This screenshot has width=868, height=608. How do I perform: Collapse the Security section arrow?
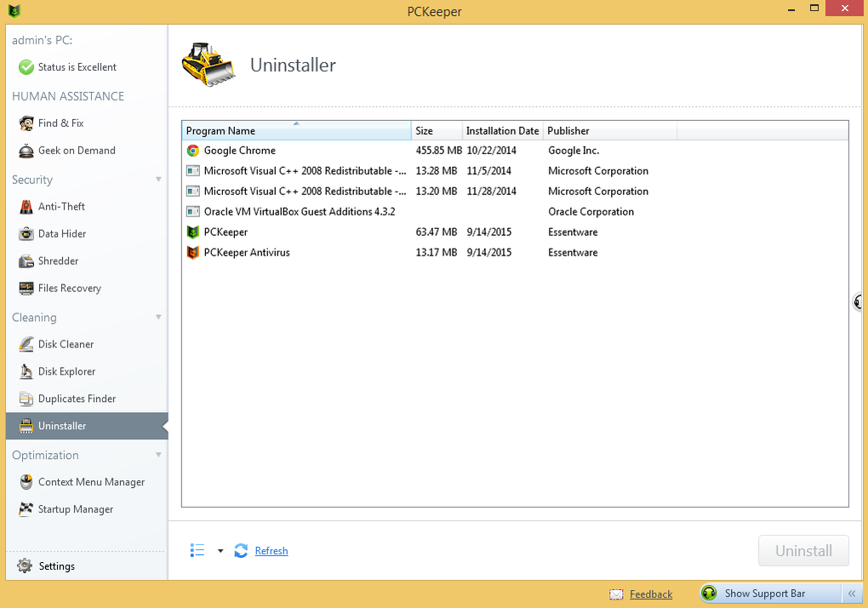tap(159, 180)
